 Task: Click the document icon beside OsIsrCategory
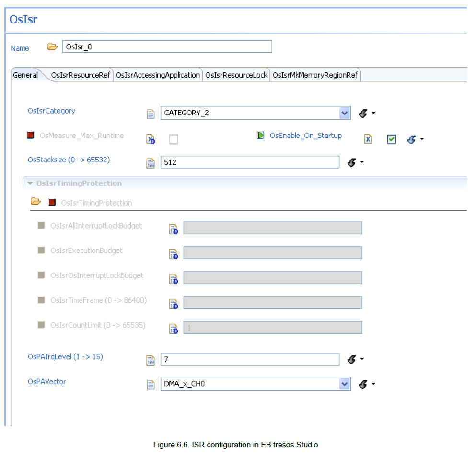pos(151,114)
